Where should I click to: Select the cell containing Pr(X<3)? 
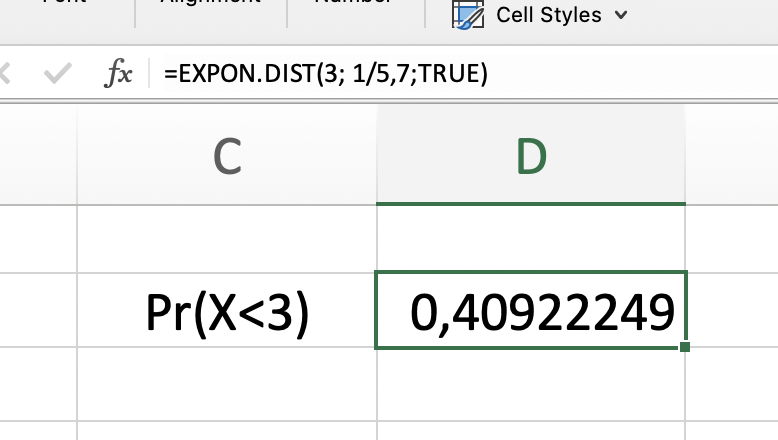tap(227, 311)
